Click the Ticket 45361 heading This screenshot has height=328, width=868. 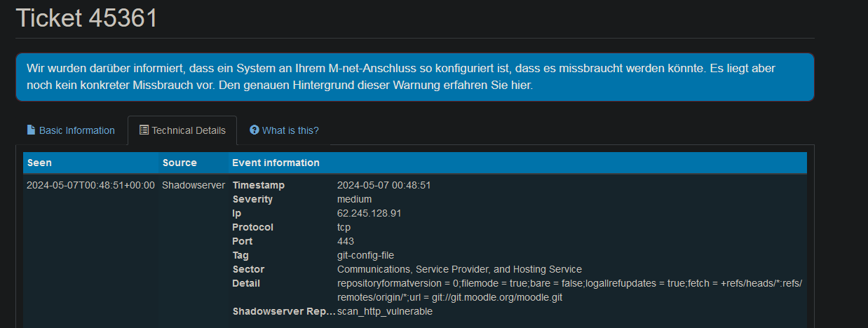tap(87, 19)
